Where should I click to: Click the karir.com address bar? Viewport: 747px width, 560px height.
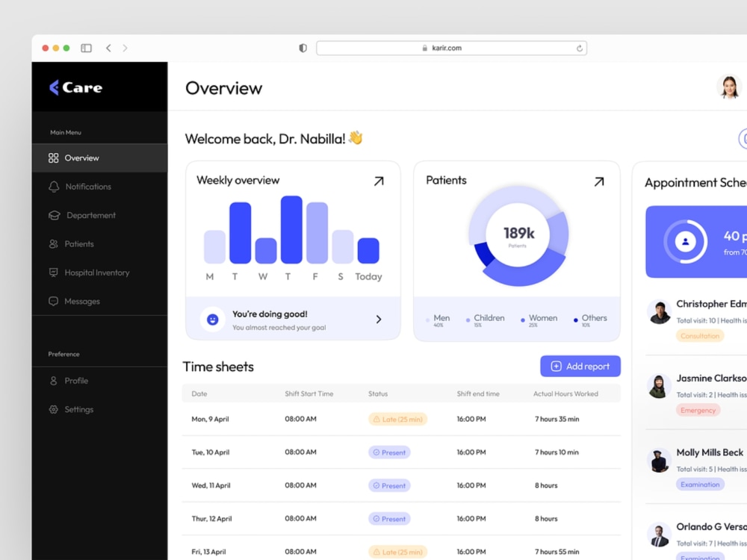[x=452, y=48]
